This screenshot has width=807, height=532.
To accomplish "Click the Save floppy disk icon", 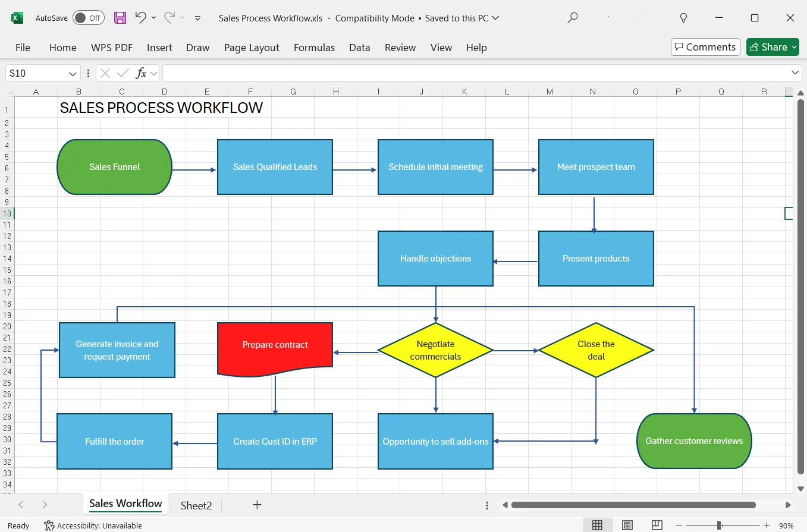I will pos(120,18).
